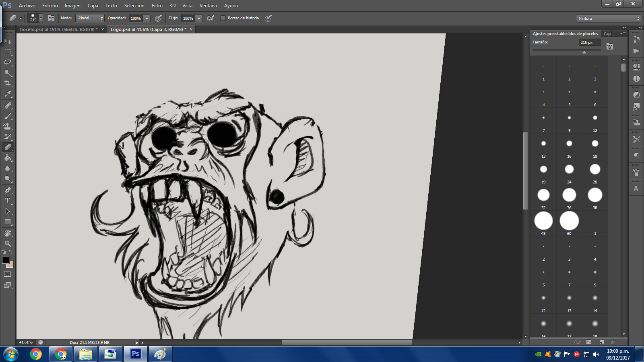Switch to the boceto.psd document tab
Image resolution: width=644 pixels, height=362 pixels.
(x=59, y=29)
